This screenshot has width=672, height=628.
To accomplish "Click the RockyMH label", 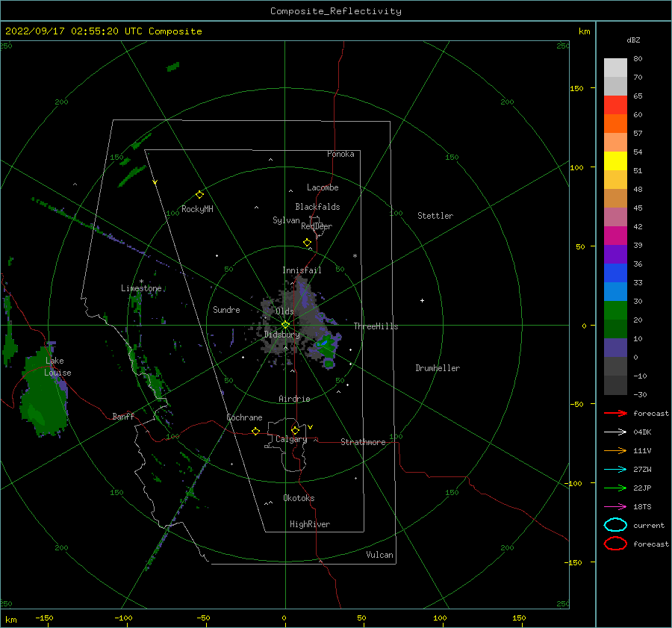I will click(x=197, y=209).
